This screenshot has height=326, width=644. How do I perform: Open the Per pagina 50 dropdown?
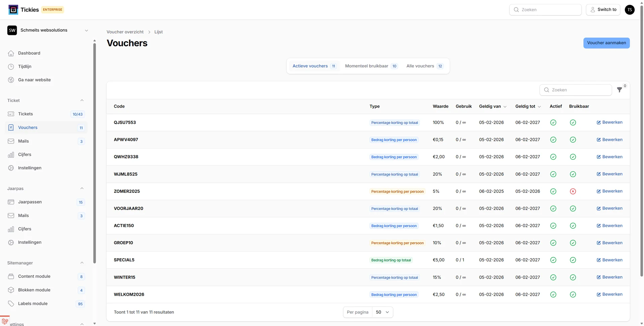point(382,312)
